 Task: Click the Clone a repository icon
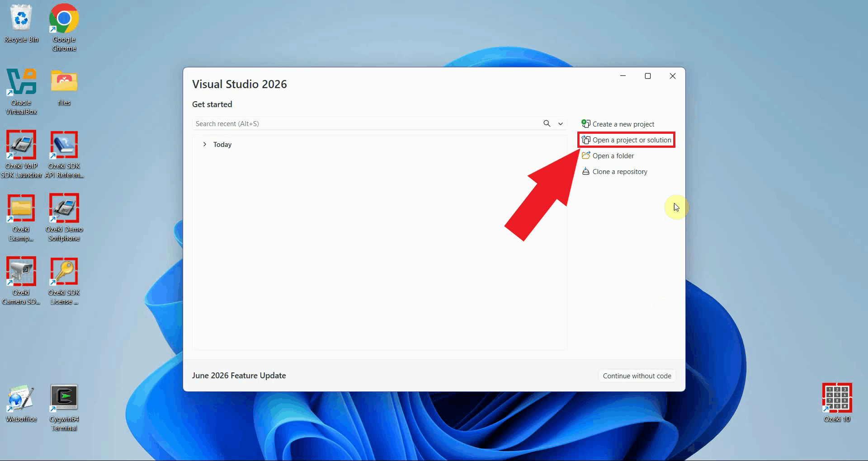tap(586, 171)
